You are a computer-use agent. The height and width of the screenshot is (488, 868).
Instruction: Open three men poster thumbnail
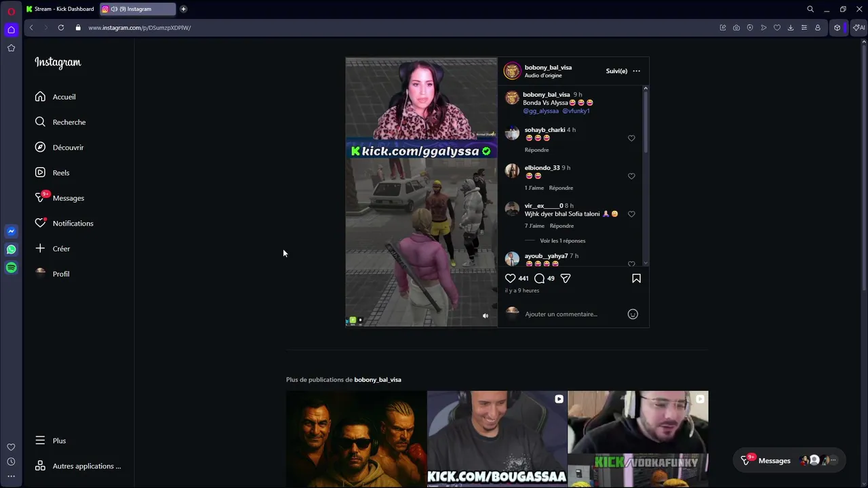pos(356,439)
